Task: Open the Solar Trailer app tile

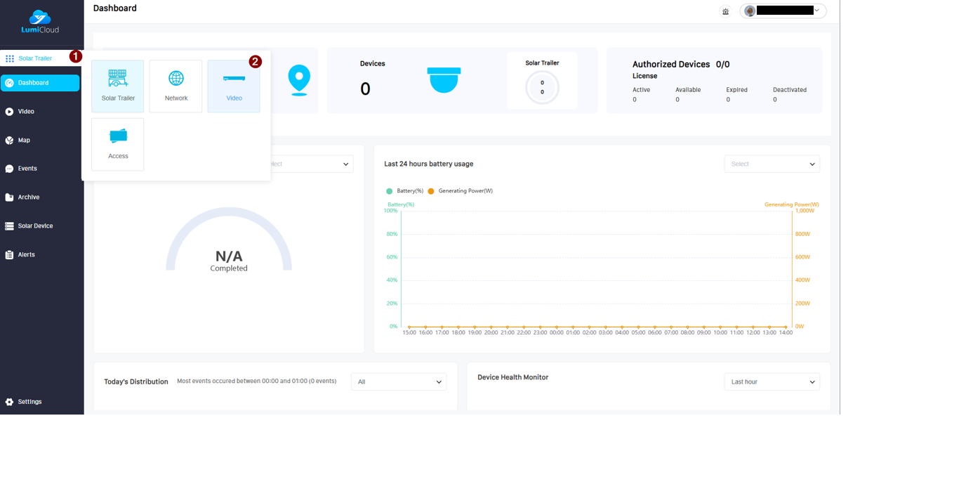Action: click(x=118, y=86)
